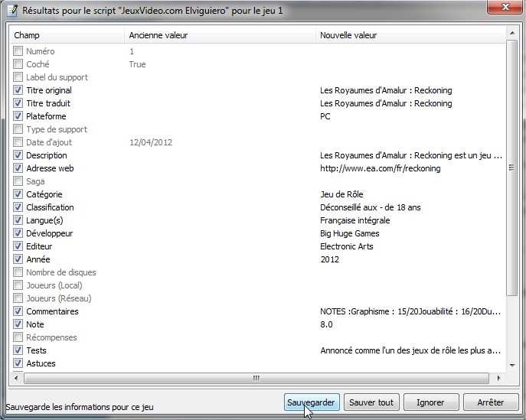Uncheck the Catégorie checkbox

(x=18, y=194)
